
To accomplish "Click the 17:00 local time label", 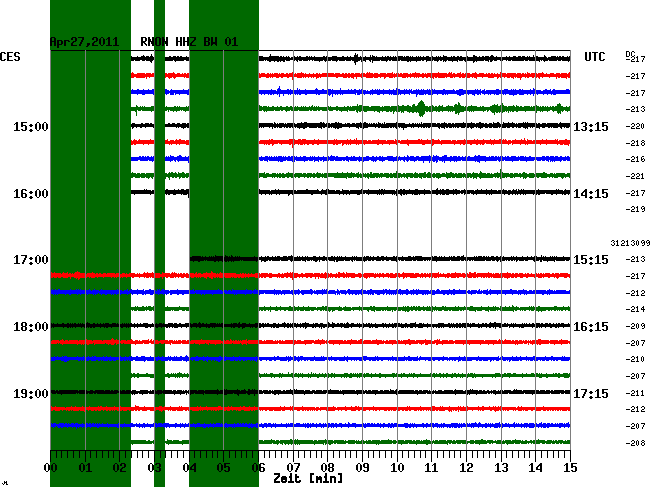I will [x=31, y=260].
